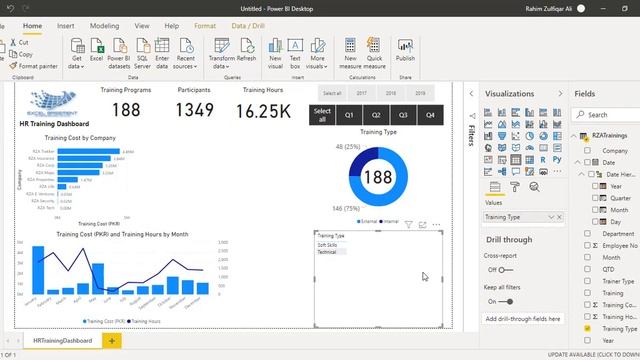Select the multi-row card visual
The image size is (640, 360).
pos(557,148)
